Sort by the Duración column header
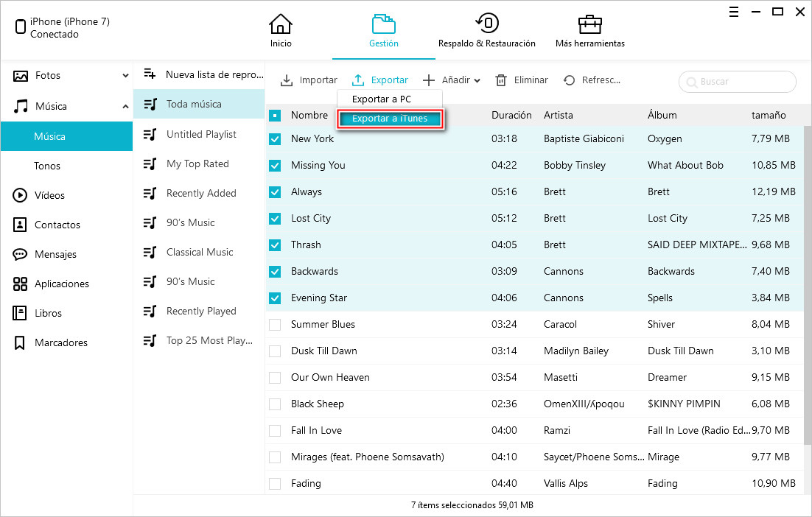 click(511, 116)
